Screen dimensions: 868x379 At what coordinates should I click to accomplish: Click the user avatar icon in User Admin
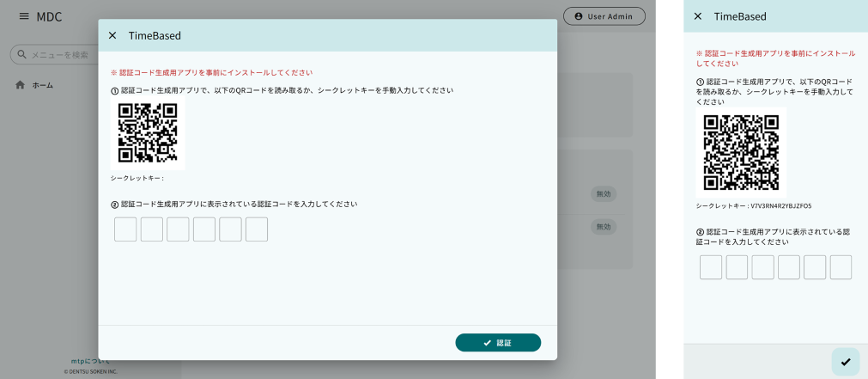(579, 16)
